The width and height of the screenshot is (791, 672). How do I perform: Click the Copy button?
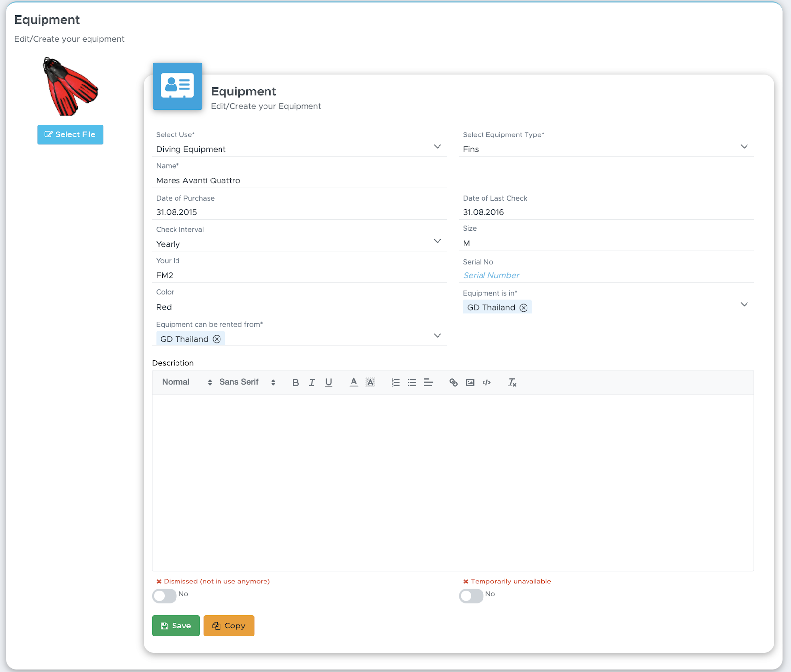[x=229, y=626]
